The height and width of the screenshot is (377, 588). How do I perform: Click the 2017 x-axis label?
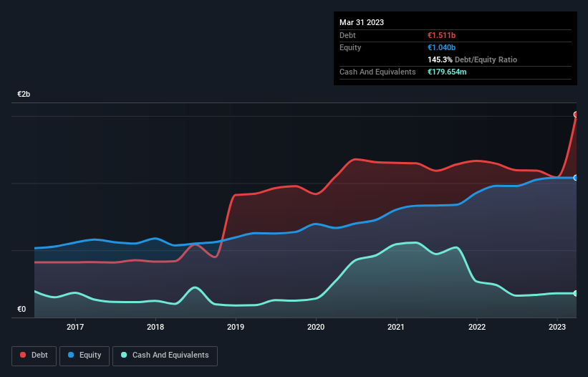[x=75, y=327]
